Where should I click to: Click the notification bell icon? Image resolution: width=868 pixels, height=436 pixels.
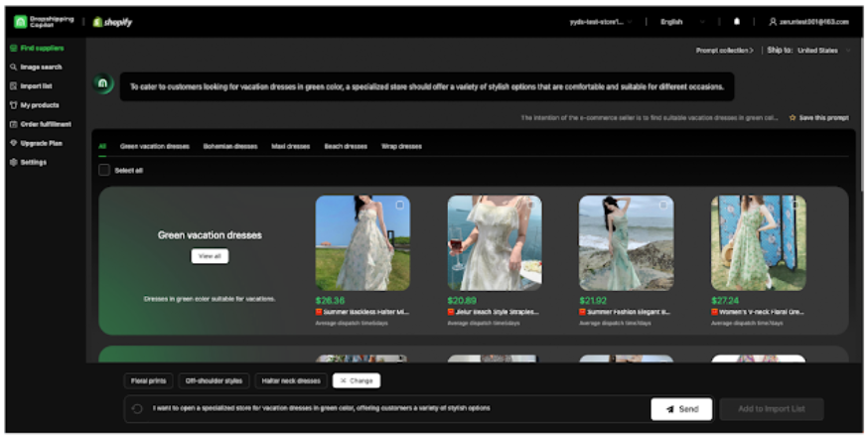pyautogui.click(x=737, y=21)
